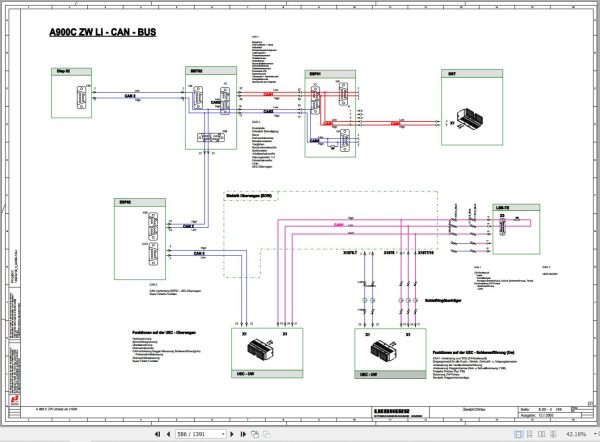Screen dimensions: 600x442
Task: Jump to the last page
Action: (x=243, y=434)
